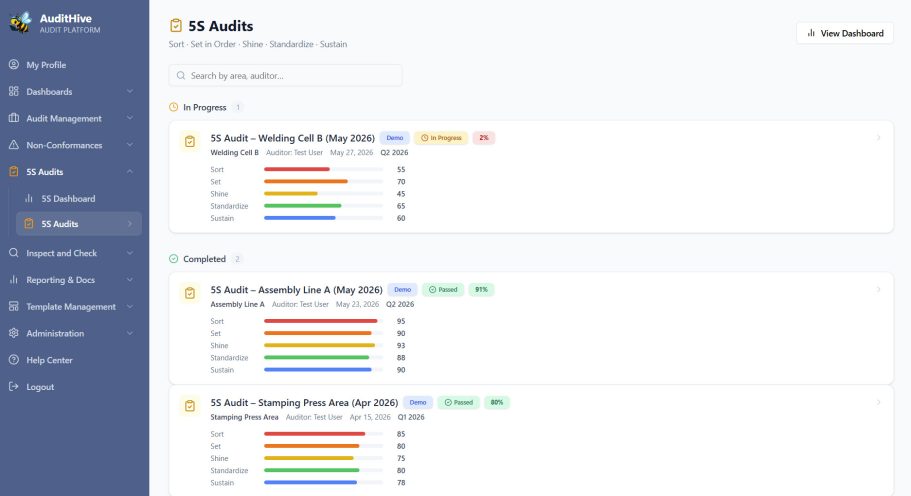The height and width of the screenshot is (496, 911).
Task: Collapse the 5S Audits sidebar section chevron
Action: 130,171
